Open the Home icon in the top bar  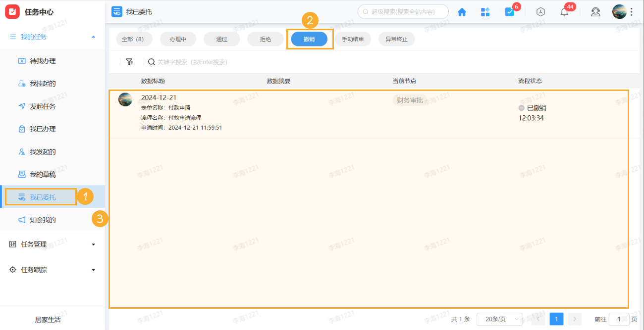click(x=462, y=11)
